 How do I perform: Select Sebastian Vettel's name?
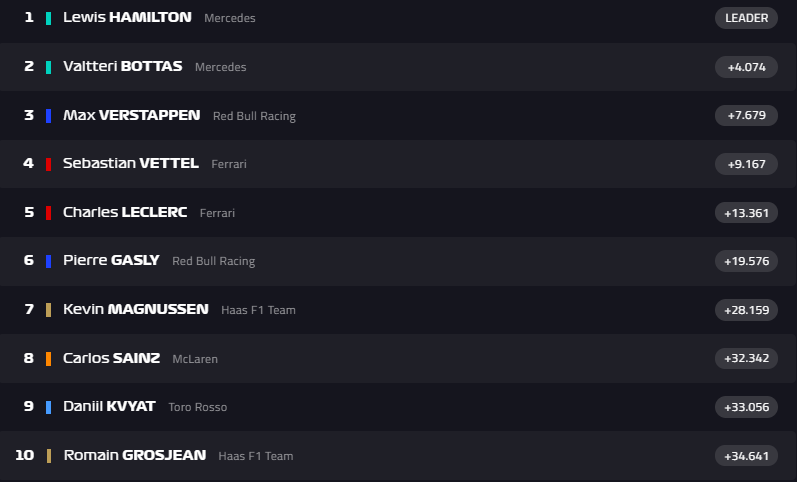(131, 163)
